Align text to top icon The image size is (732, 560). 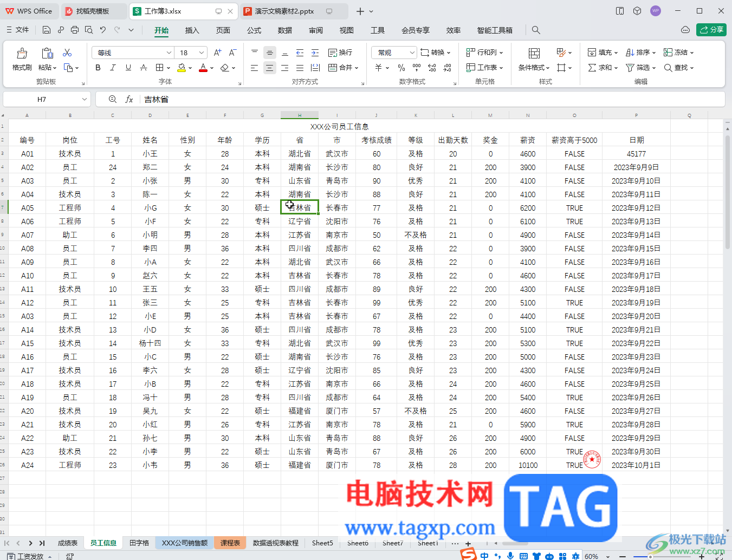254,53
